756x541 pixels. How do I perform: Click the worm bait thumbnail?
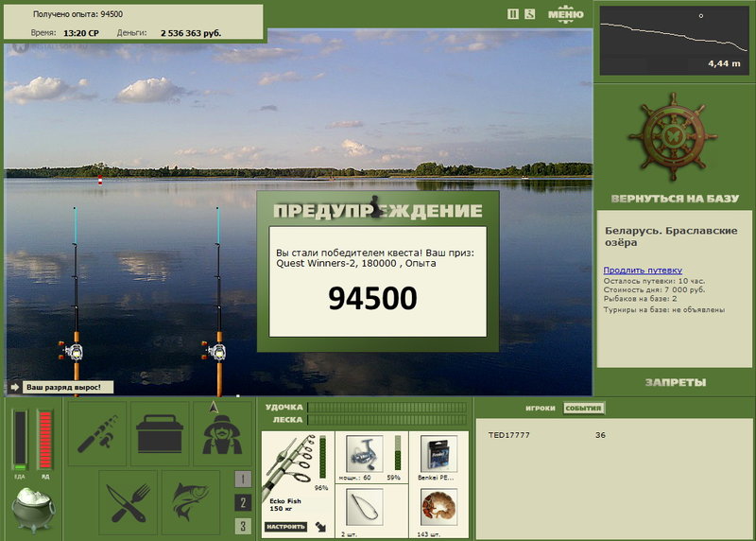pyautogui.click(x=438, y=507)
